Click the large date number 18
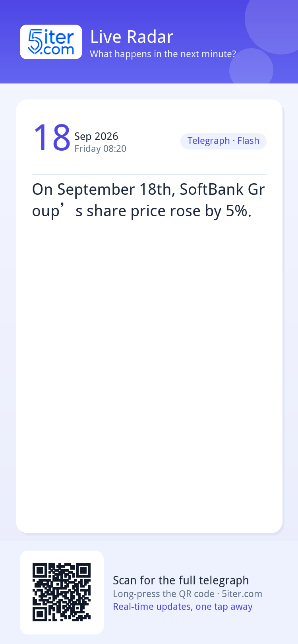 coord(52,138)
